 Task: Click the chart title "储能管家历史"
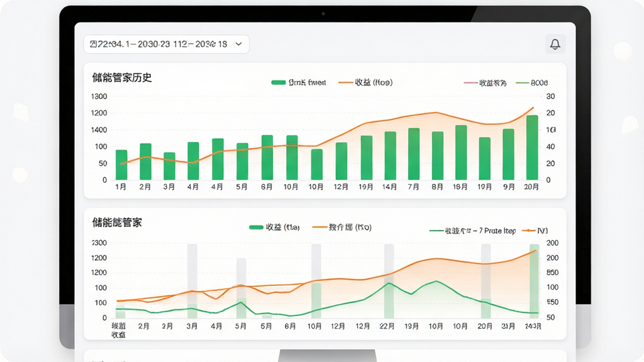point(122,77)
